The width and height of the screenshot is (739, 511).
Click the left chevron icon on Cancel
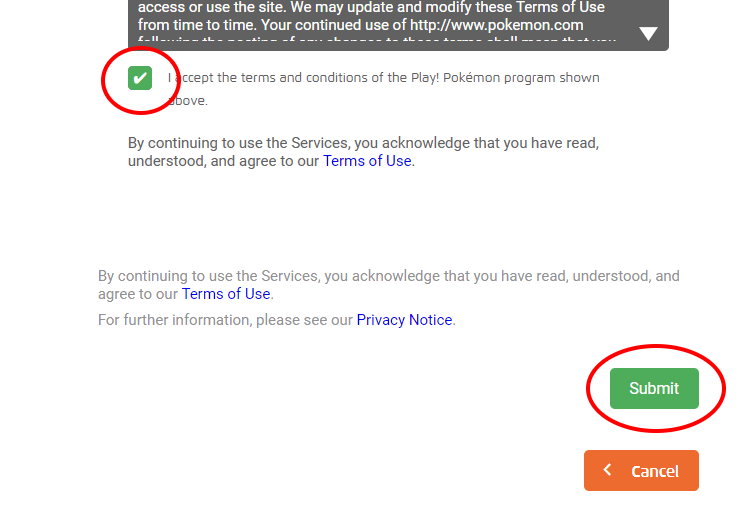tap(607, 470)
